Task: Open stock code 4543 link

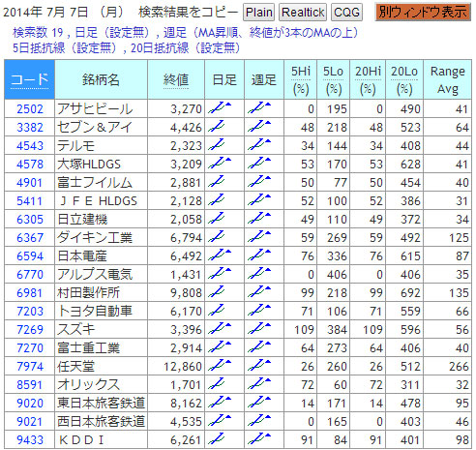Action: tap(30, 146)
